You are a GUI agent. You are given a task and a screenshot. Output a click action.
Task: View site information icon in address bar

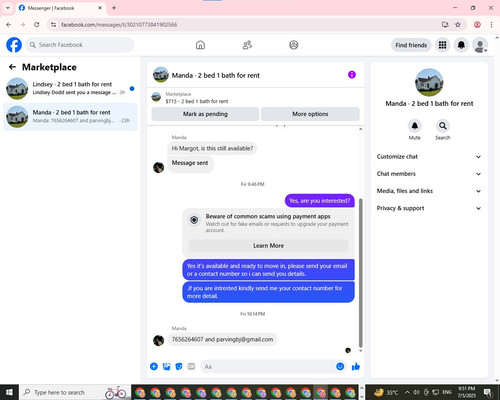coord(53,24)
